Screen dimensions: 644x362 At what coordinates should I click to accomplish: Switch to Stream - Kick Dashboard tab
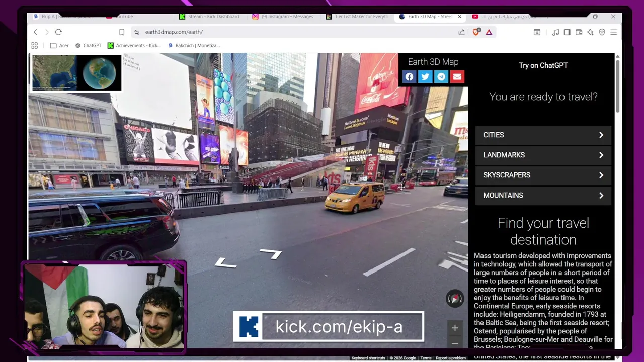coord(213,17)
